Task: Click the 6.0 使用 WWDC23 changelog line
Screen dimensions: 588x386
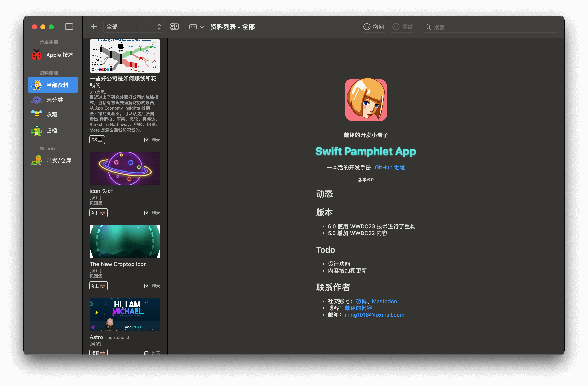Action: point(371,226)
